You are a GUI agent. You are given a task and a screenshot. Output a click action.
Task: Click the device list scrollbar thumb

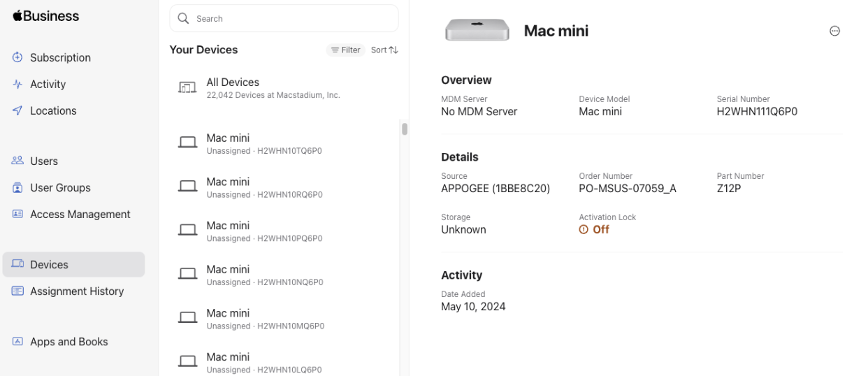[x=404, y=129]
